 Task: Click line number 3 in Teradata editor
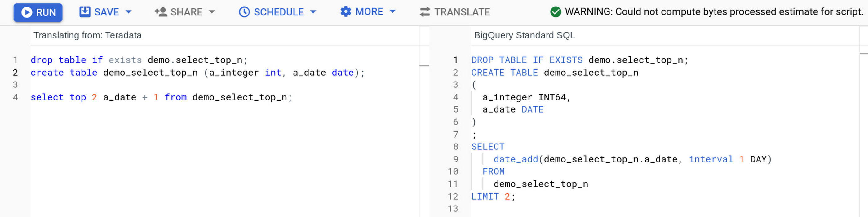(15, 85)
